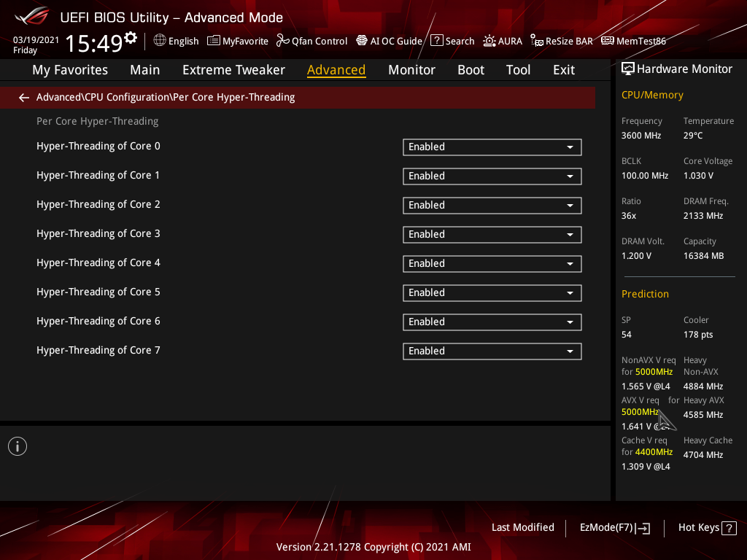
Task: Select the Advanced tab
Action: pos(336,70)
